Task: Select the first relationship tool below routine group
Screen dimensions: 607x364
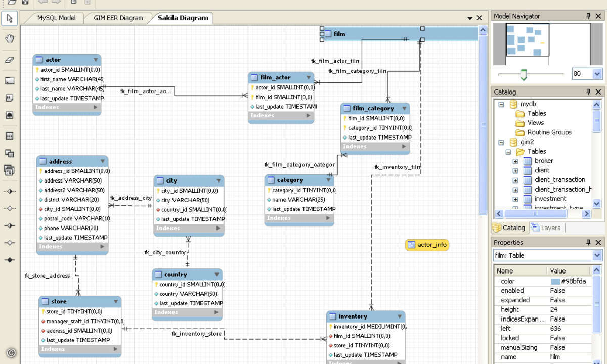Action: click(10, 191)
